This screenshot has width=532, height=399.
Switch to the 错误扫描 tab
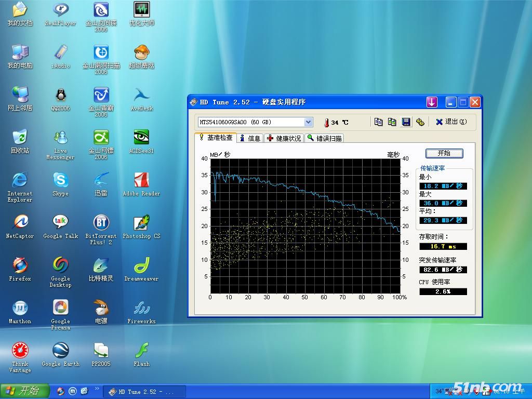pos(324,138)
